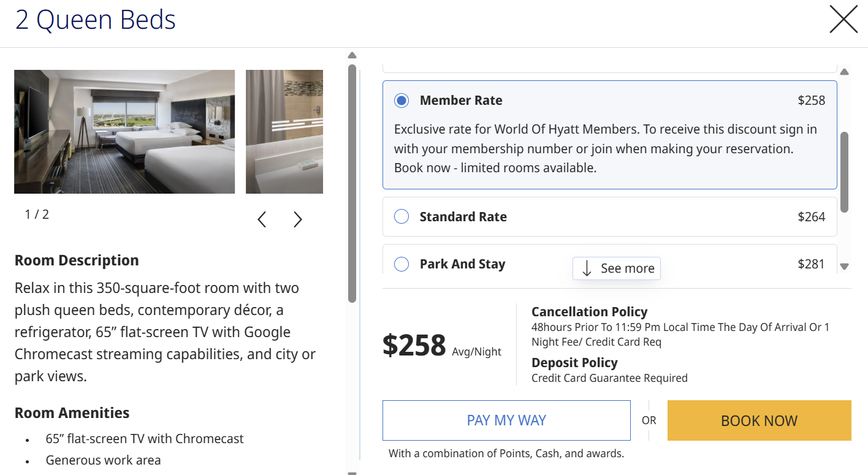868x475 pixels.
Task: Click the room description scrollbar thumb
Action: pyautogui.click(x=352, y=183)
